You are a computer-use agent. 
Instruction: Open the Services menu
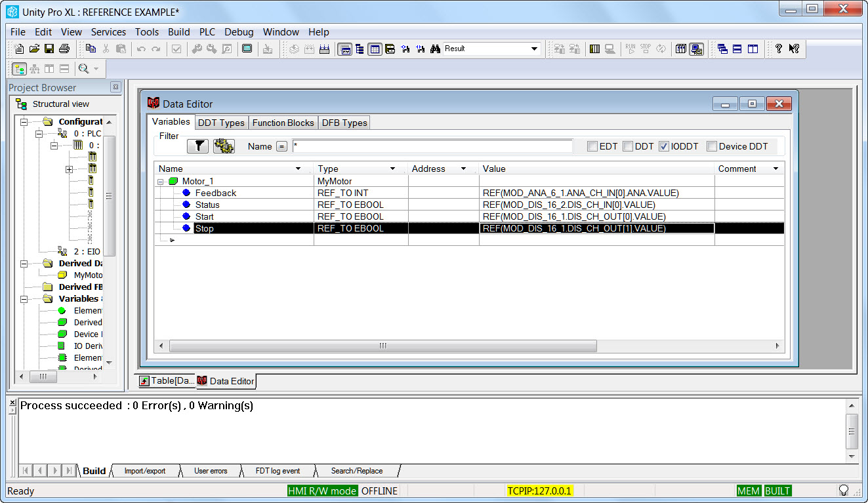tap(108, 31)
